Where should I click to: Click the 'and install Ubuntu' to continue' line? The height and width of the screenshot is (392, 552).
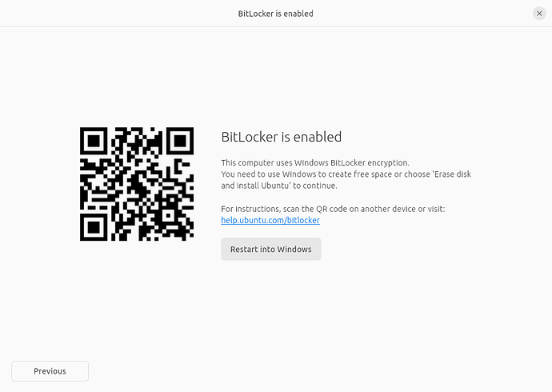point(279,186)
